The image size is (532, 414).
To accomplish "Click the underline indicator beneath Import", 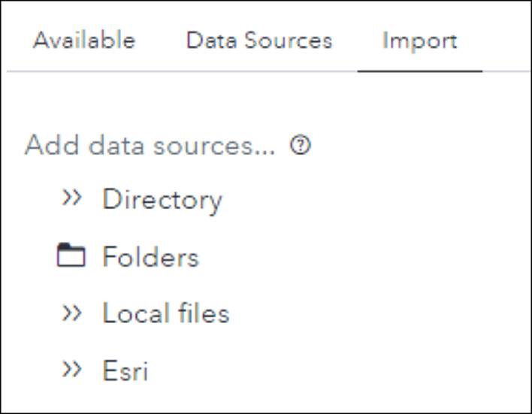I will pyautogui.click(x=420, y=71).
